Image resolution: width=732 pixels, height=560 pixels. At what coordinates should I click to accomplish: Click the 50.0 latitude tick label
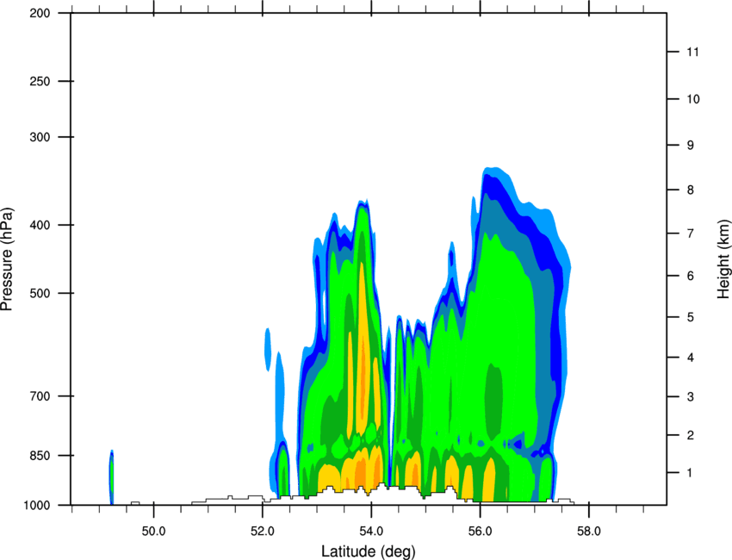(x=153, y=532)
